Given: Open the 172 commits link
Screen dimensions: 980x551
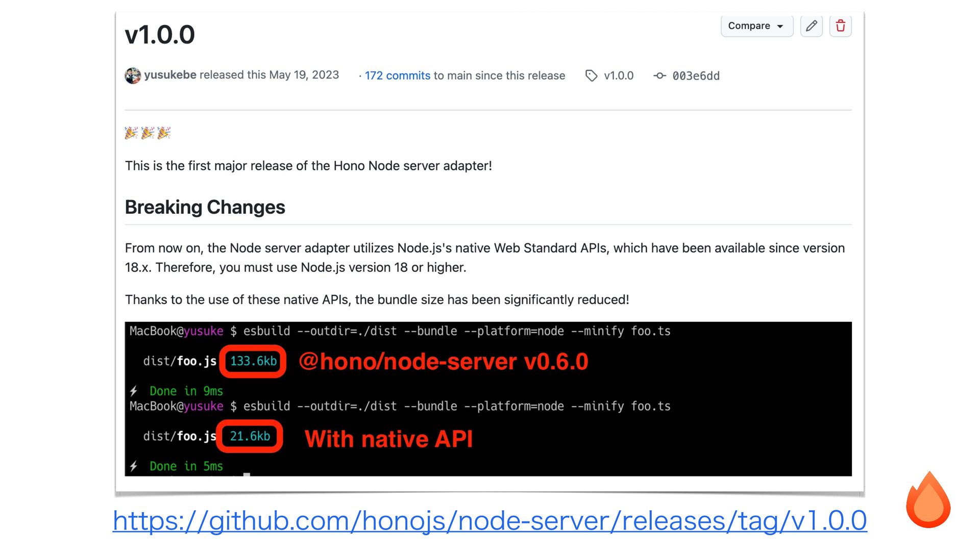Looking at the screenshot, I should point(397,76).
